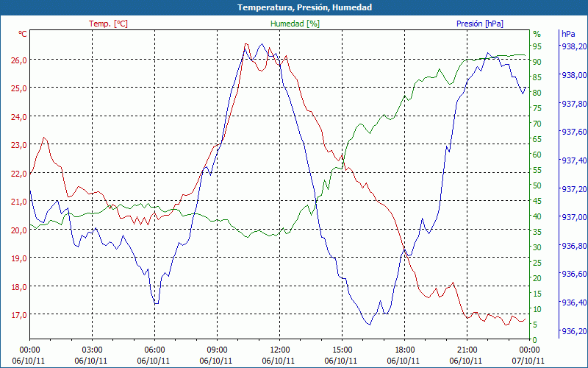
Task: Click humidity axis value 95
Action: 537,46
